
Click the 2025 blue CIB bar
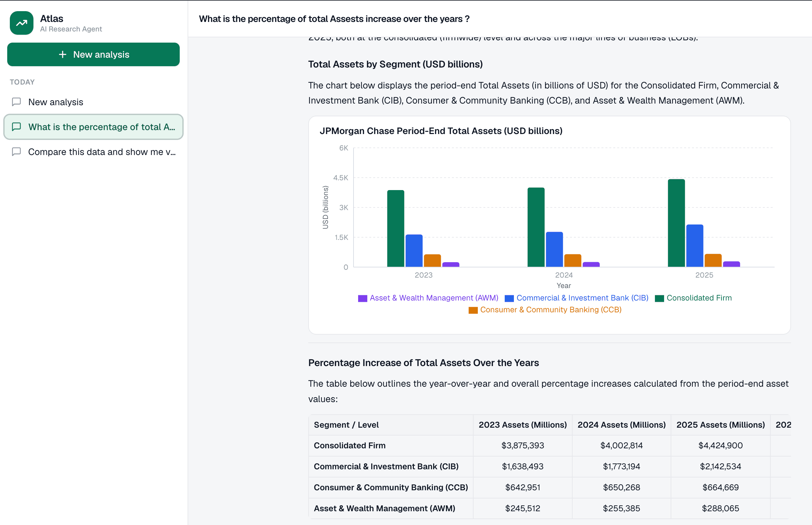(x=695, y=245)
